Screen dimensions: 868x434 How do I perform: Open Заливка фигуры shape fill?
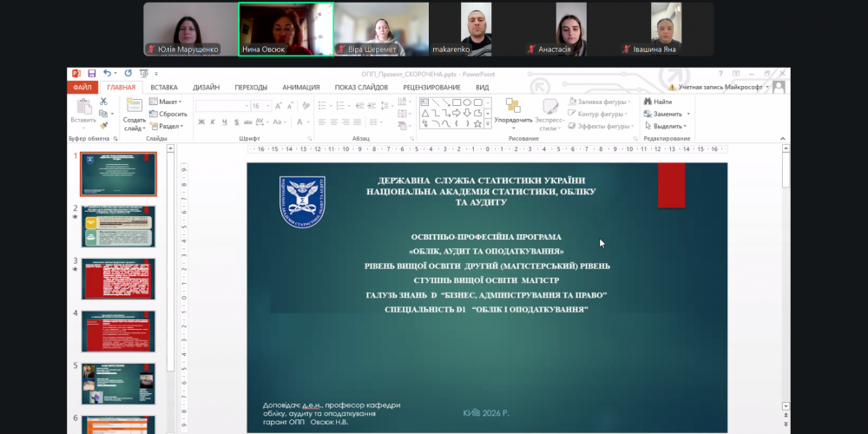coord(600,102)
